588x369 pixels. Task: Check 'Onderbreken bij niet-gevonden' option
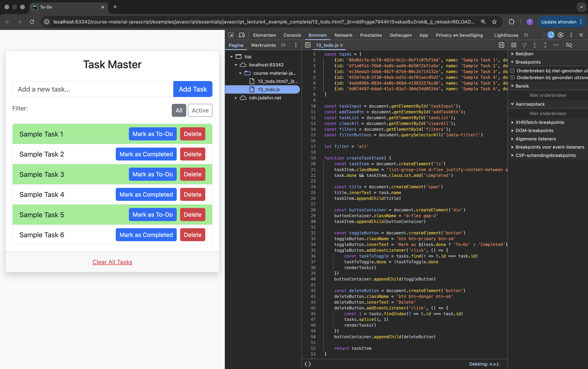click(x=513, y=70)
